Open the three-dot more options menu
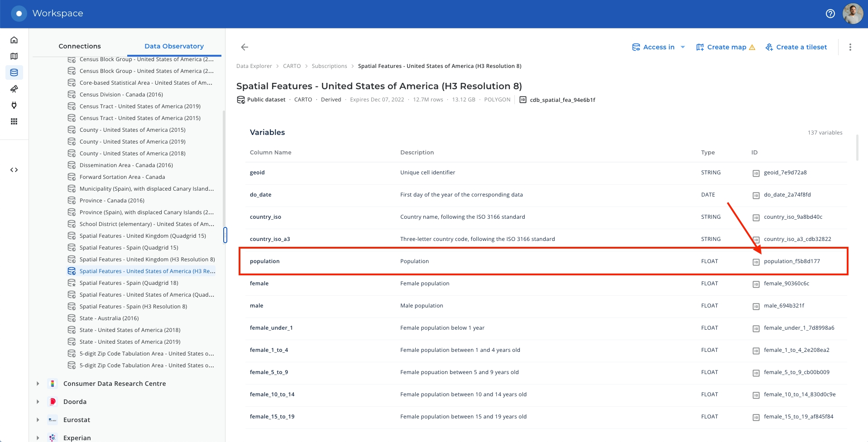868x442 pixels. (850, 47)
